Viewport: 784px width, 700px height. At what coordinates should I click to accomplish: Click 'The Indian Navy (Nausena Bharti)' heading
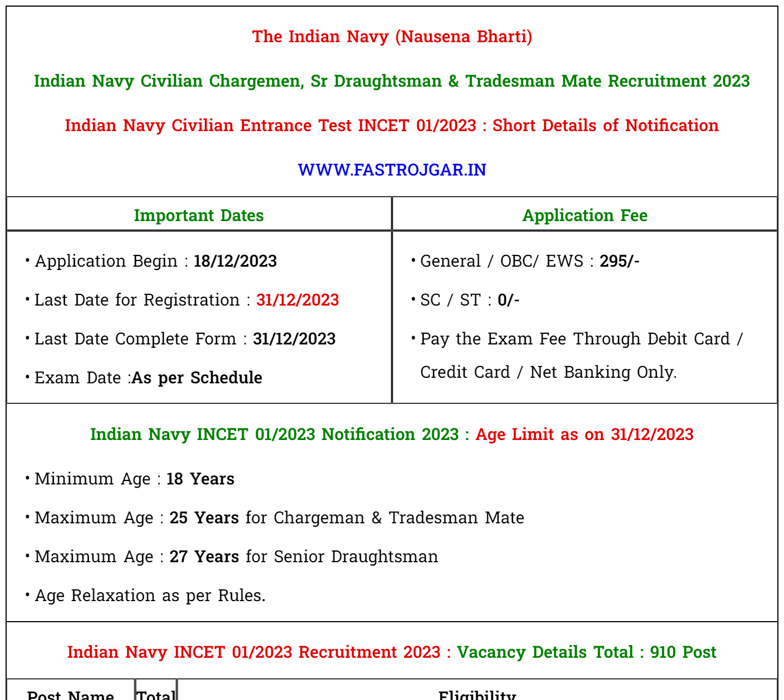(392, 37)
